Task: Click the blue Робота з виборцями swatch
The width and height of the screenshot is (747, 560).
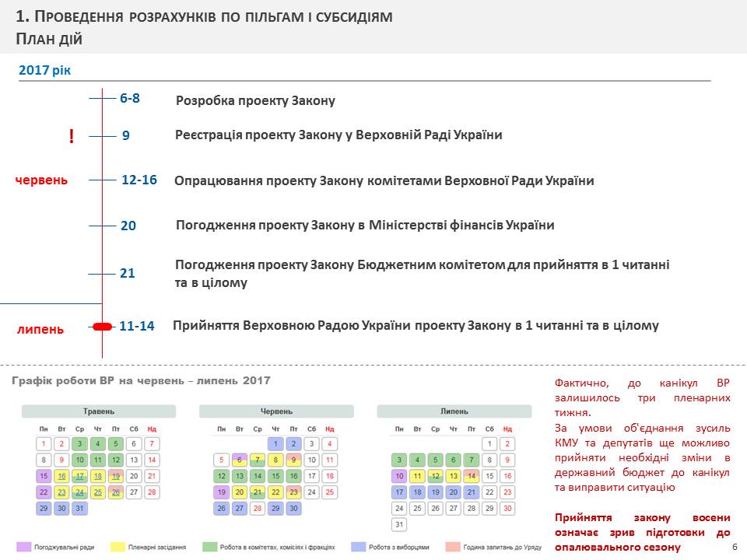Action: [x=359, y=547]
